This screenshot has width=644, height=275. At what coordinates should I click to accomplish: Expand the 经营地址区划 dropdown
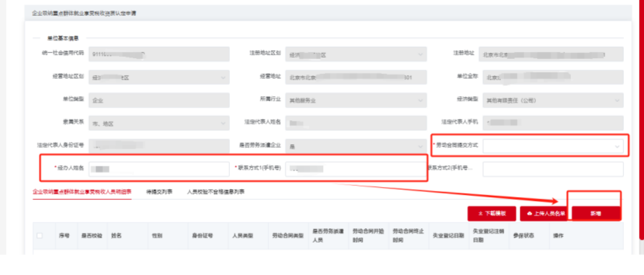click(x=159, y=77)
